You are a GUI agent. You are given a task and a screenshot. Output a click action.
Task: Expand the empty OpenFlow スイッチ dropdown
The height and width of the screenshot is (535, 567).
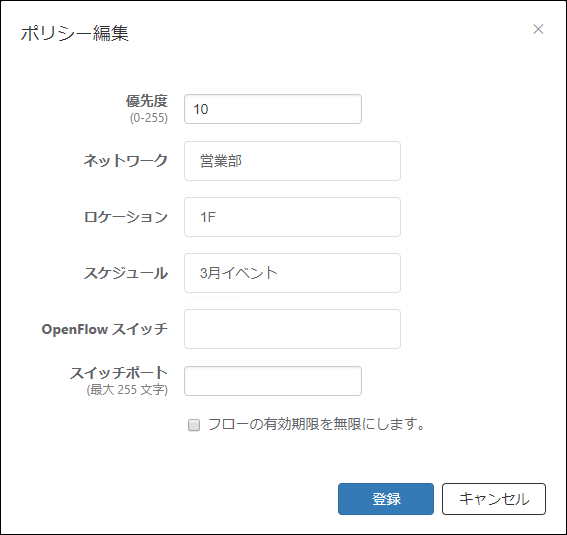click(x=292, y=329)
